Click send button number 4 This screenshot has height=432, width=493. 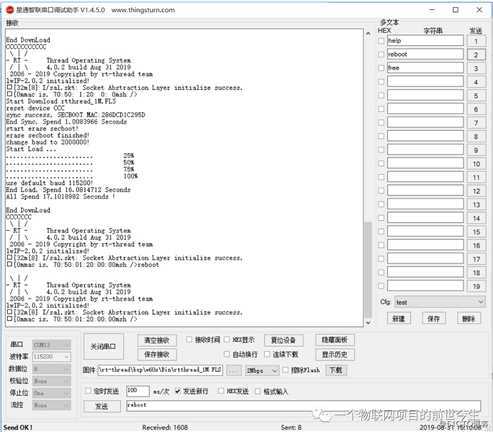pos(476,82)
